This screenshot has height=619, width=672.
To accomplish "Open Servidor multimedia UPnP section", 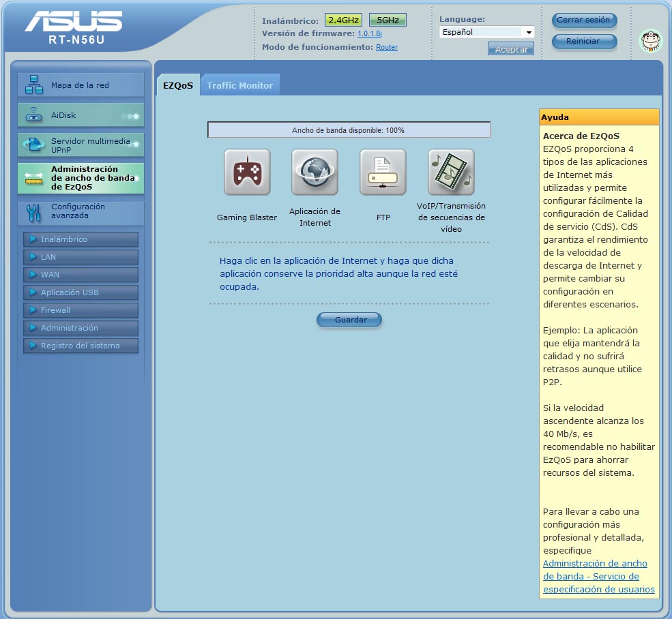I will click(x=81, y=145).
